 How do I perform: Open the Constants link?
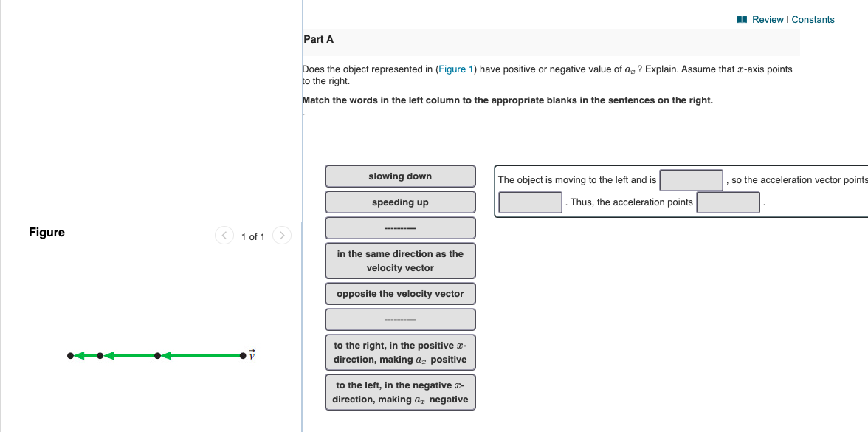(812, 19)
